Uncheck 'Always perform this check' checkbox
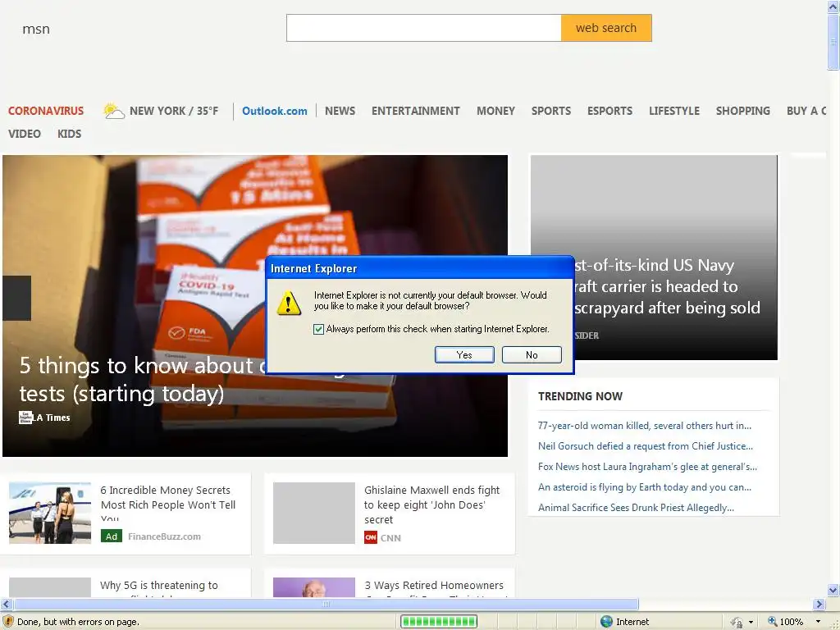This screenshot has height=630, width=840. 319,329
